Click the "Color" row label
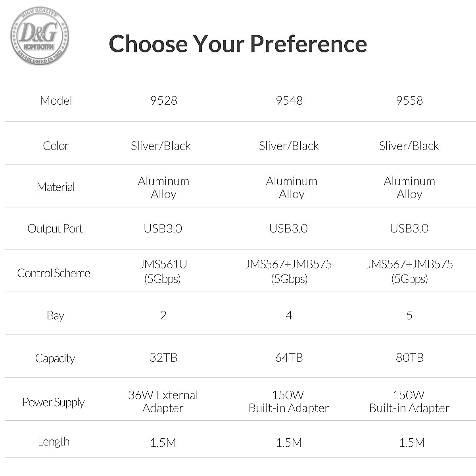Image resolution: width=476 pixels, height=476 pixels. click(56, 146)
